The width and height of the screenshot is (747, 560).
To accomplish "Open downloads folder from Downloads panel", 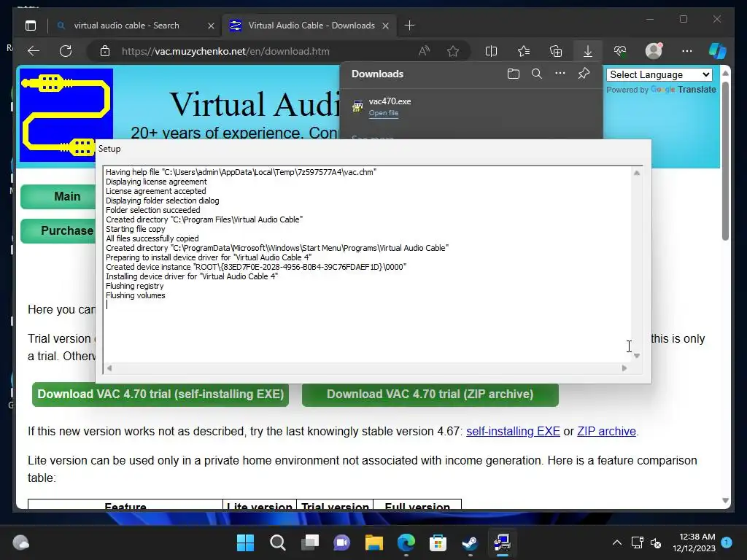I will (x=514, y=74).
